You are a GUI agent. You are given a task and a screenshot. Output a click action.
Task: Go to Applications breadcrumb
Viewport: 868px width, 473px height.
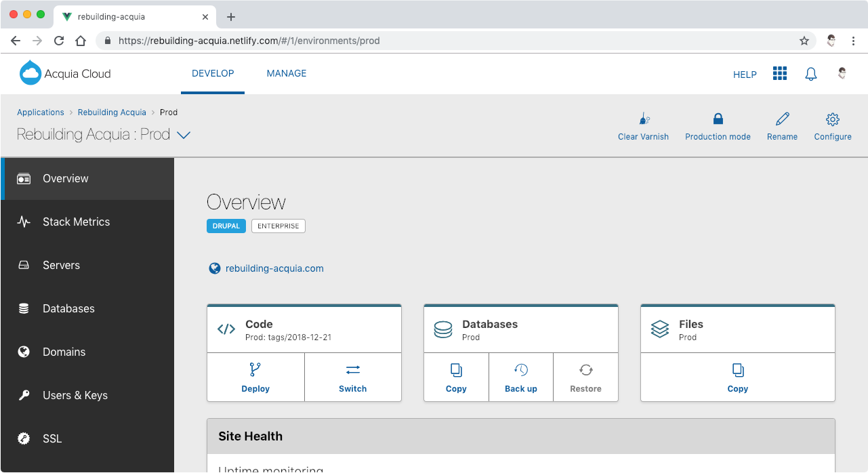41,112
